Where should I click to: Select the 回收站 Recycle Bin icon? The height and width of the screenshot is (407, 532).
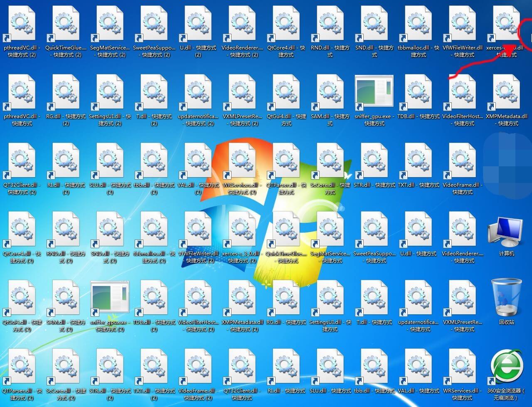pyautogui.click(x=506, y=298)
